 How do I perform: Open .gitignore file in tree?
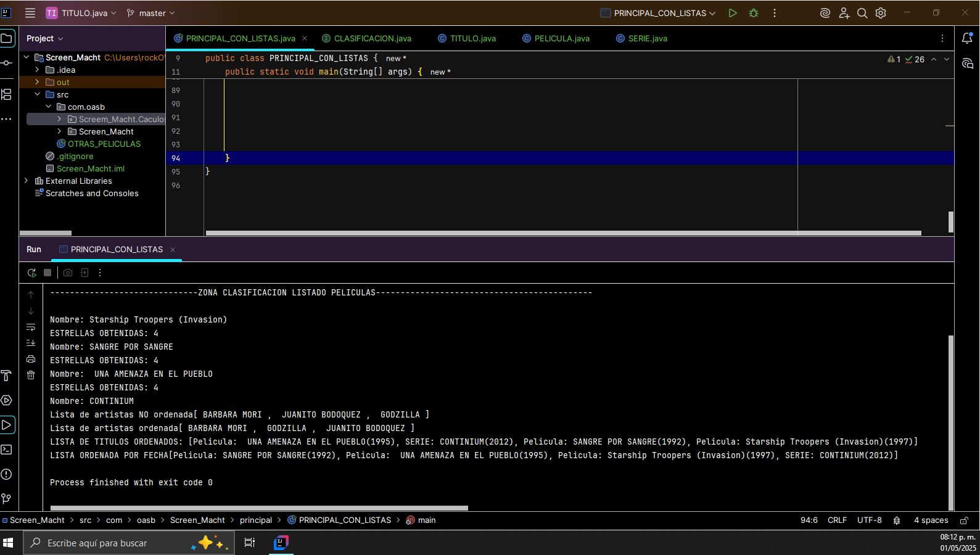point(70,156)
